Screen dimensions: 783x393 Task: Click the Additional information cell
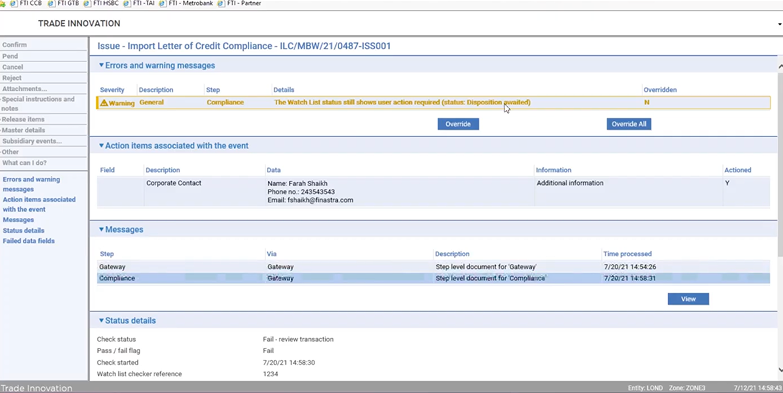(x=570, y=183)
